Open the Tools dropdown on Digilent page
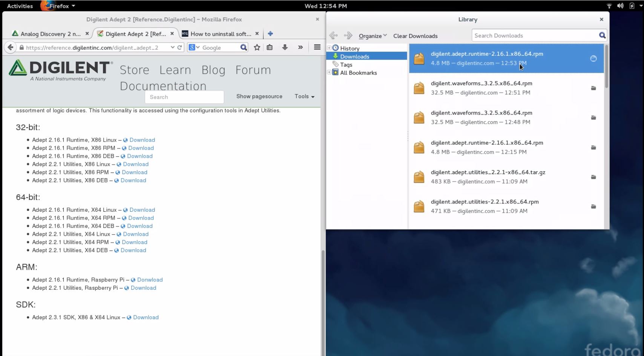 (304, 96)
